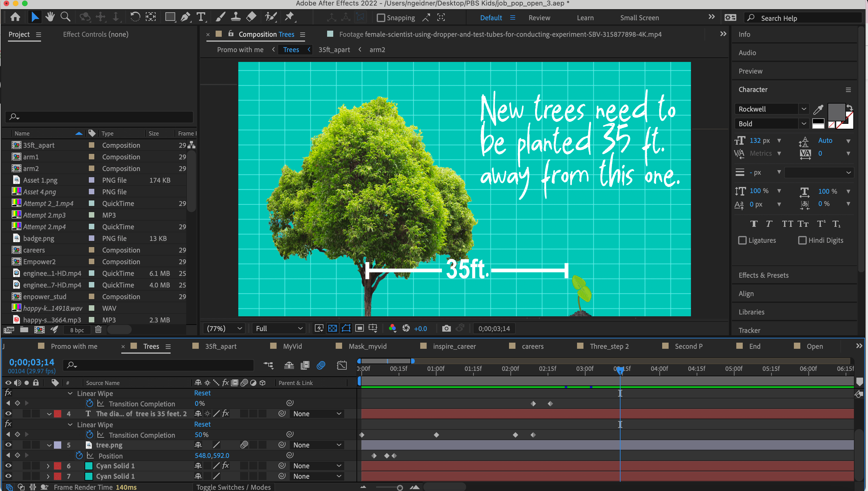
Task: Expand the layer 6 Cyan Solid 1 properties
Action: [48, 466]
